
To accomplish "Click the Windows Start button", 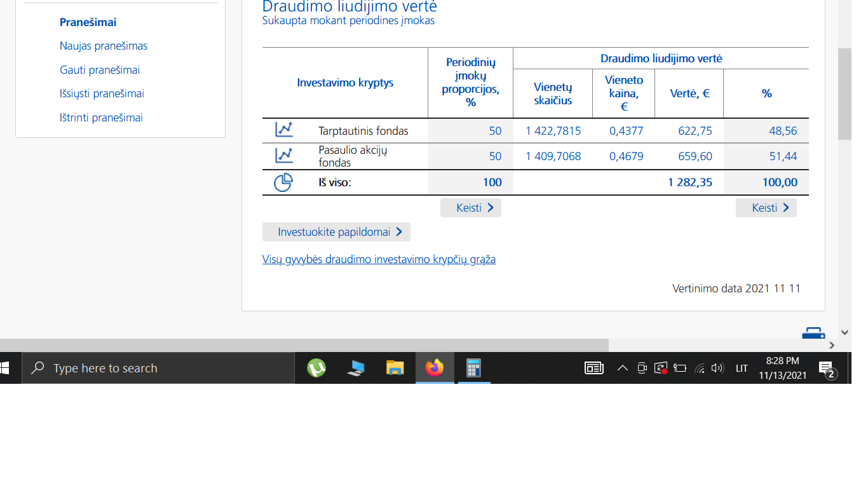I will coord(5,368).
